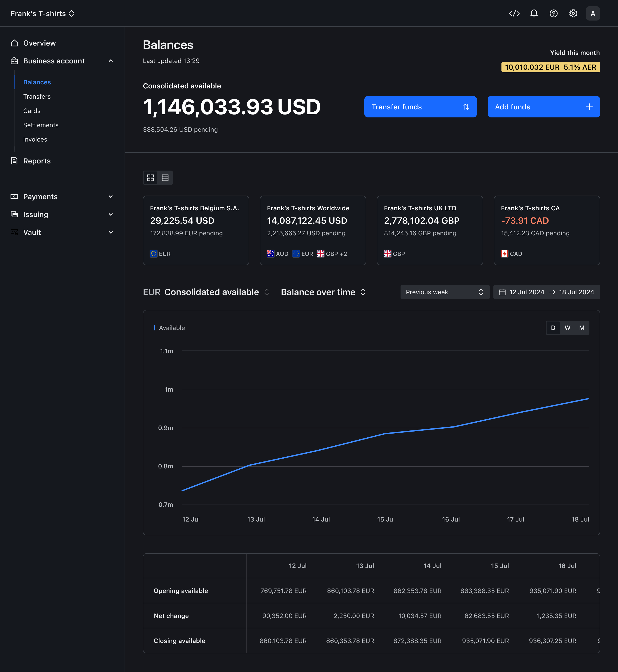The height and width of the screenshot is (672, 618).
Task: Open the settings gear icon
Action: 573,13
